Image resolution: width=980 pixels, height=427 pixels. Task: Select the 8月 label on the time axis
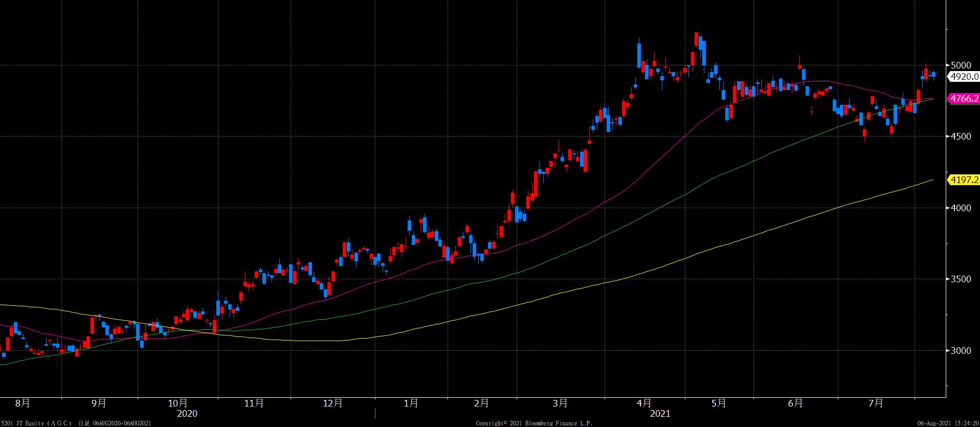tap(23, 403)
